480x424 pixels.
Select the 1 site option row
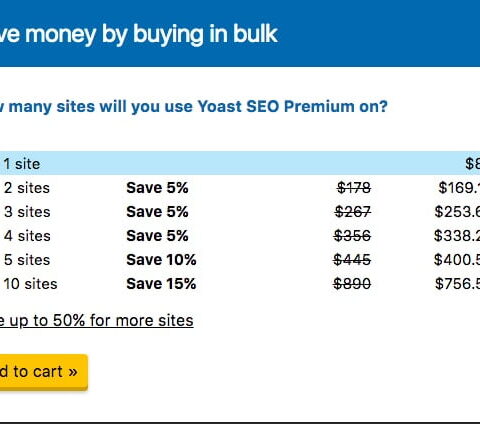240,163
